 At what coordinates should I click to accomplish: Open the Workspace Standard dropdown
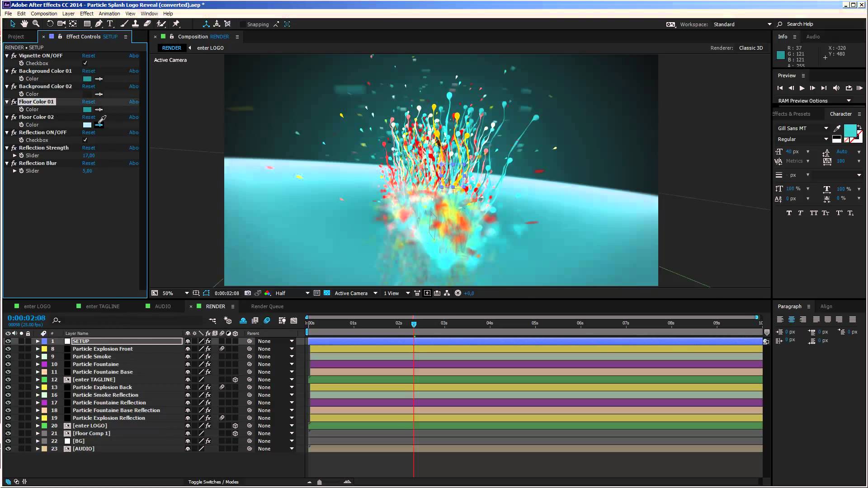tap(742, 24)
